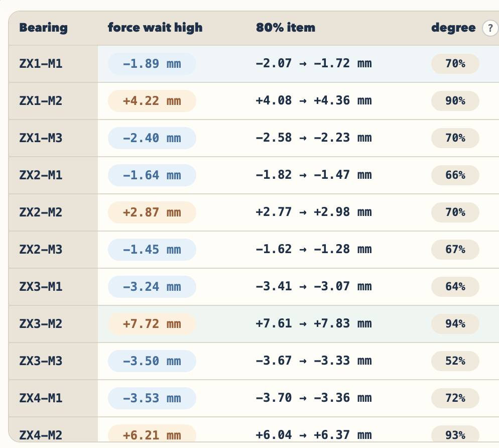Click the degree column header
Viewport: 499px width, 448px height.
(453, 28)
